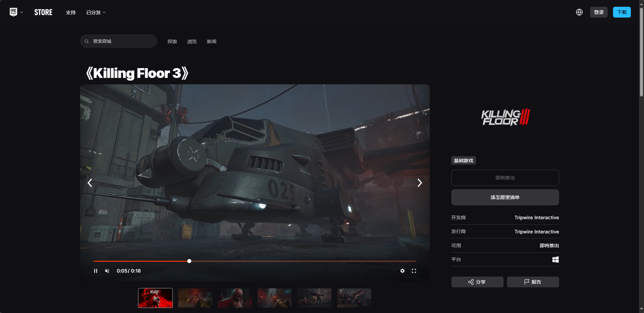Click the 0:05/ 0:18 time display
The width and height of the screenshot is (644, 313).
[129, 271]
